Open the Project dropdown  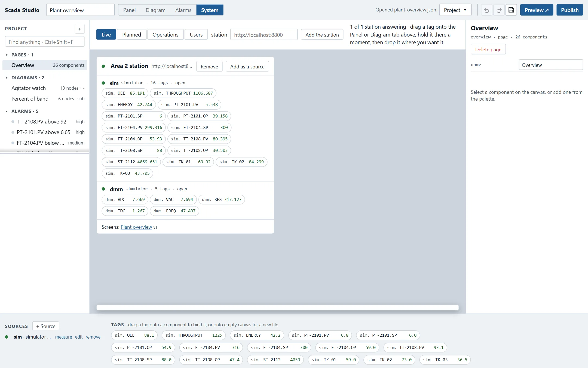455,10
